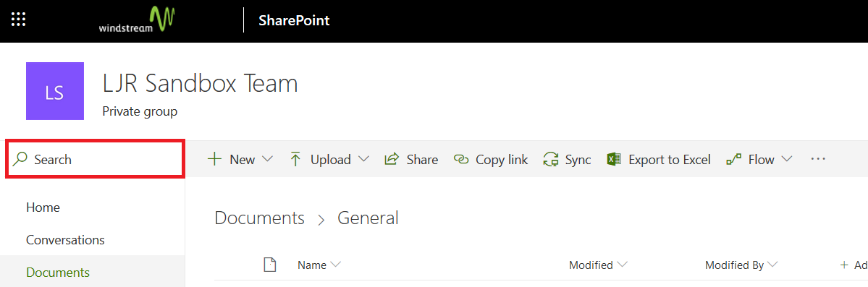This screenshot has width=868, height=287.
Task: Click the SharePoint header link
Action: [294, 21]
